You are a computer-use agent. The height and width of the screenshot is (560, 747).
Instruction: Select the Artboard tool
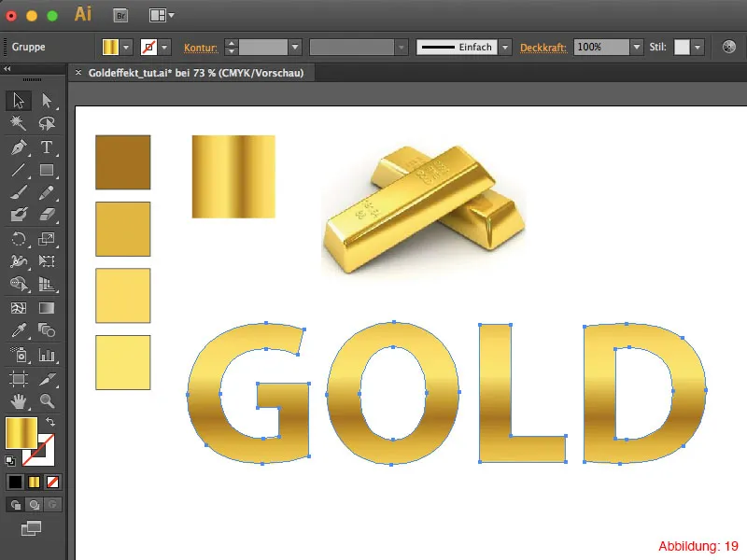[19, 379]
